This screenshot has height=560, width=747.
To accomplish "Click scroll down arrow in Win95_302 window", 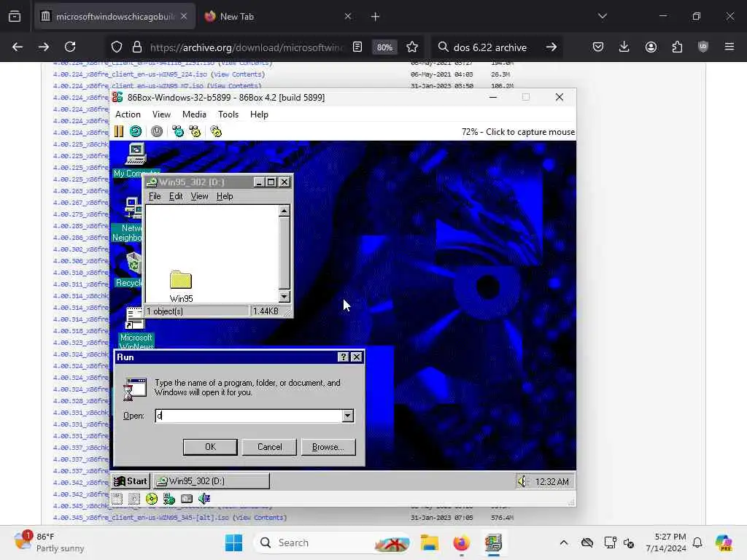I will [284, 297].
